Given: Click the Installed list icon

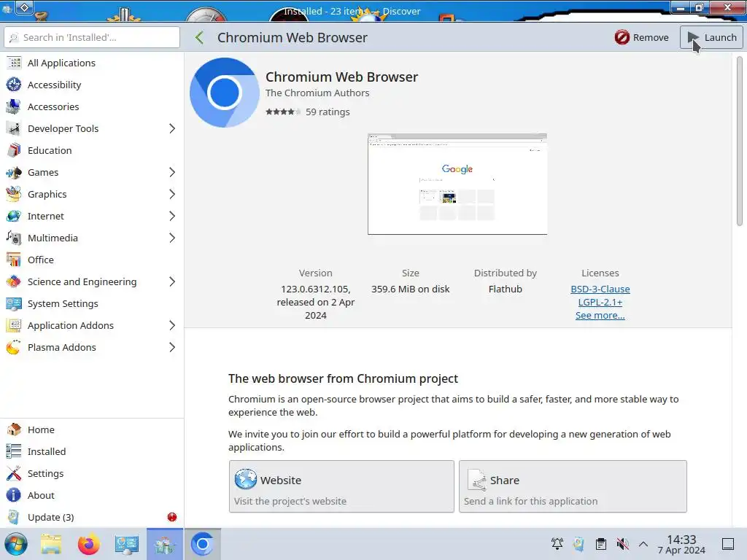Looking at the screenshot, I should click(x=14, y=451).
